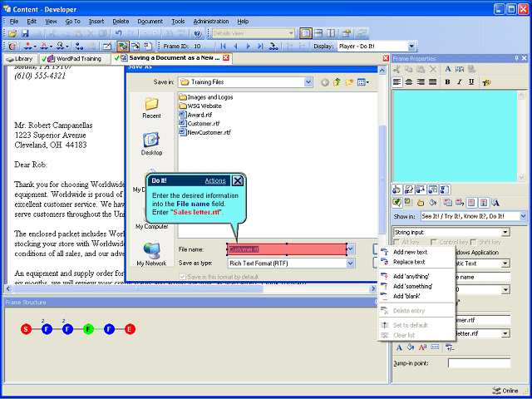Click the Desktop shortcut in Save As
This screenshot has height=399, width=532.
coord(151,144)
